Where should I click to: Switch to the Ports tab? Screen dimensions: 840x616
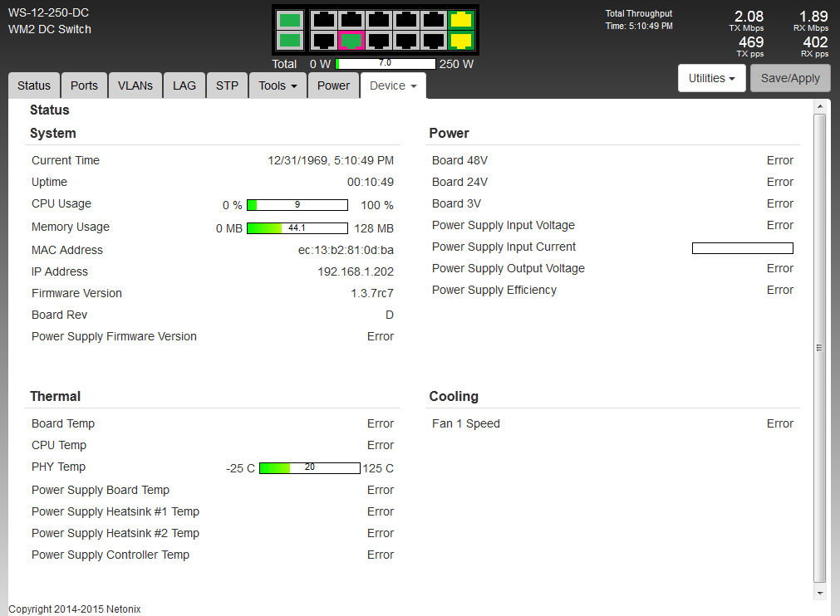(84, 86)
